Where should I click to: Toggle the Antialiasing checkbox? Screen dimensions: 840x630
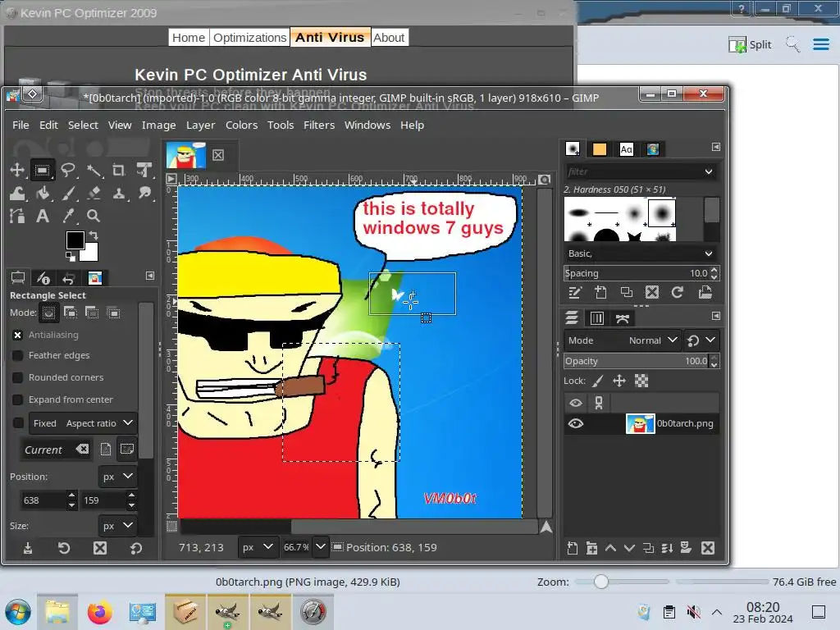18,335
